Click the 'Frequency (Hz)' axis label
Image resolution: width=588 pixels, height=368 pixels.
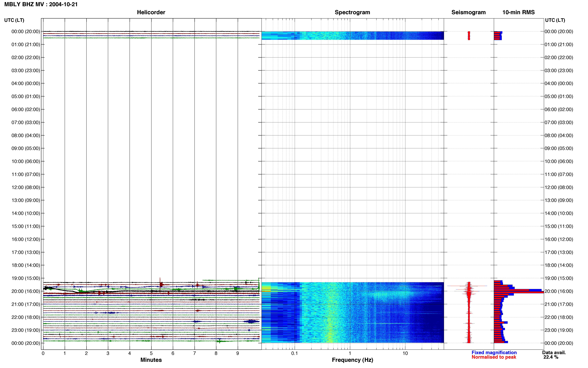coord(352,360)
